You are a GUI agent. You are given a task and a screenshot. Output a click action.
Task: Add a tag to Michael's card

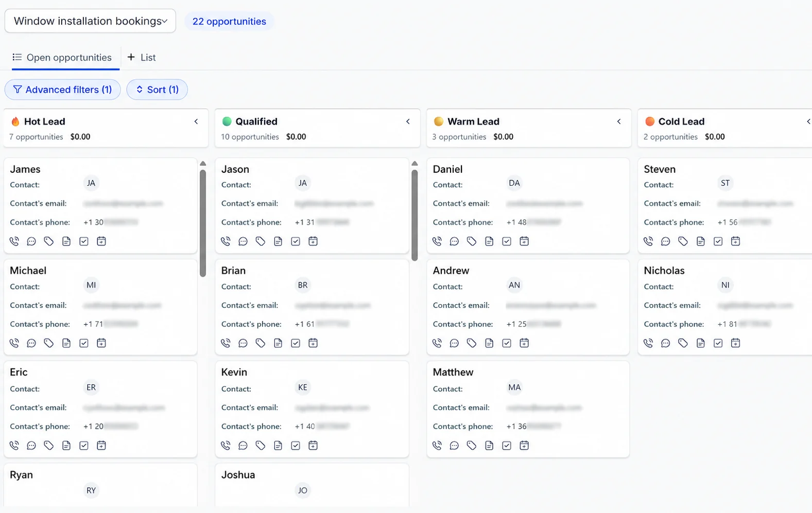click(49, 343)
